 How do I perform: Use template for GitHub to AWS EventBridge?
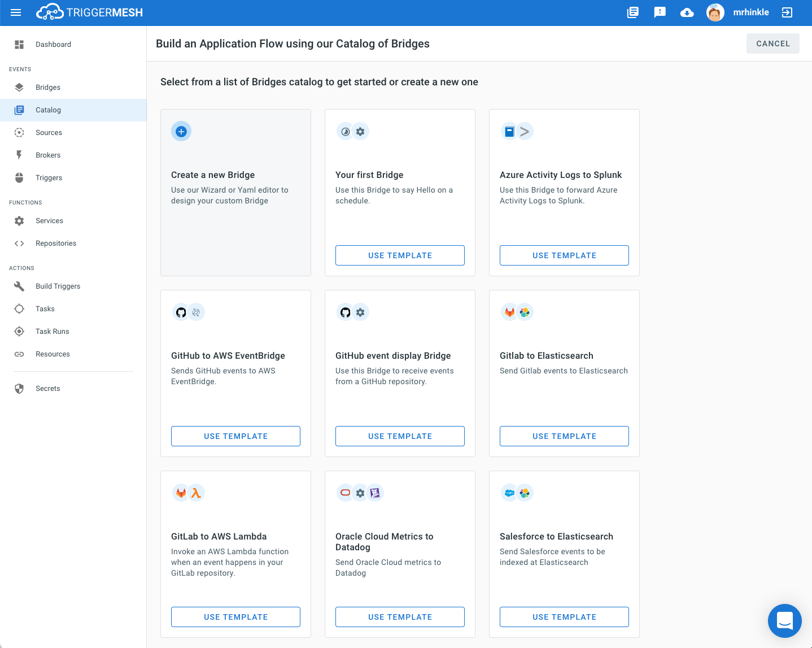coord(235,436)
